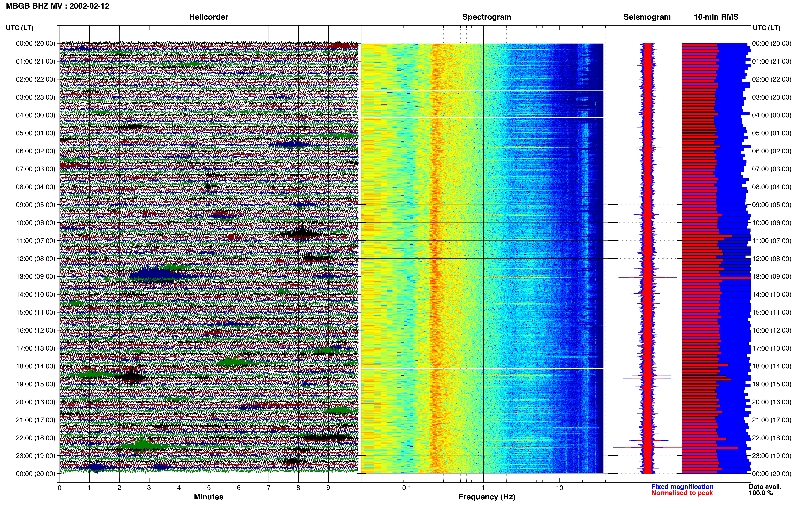Screen dimensions: 812x508
Task: Click the right 16:00 (12:00) time label
Action: click(x=772, y=330)
